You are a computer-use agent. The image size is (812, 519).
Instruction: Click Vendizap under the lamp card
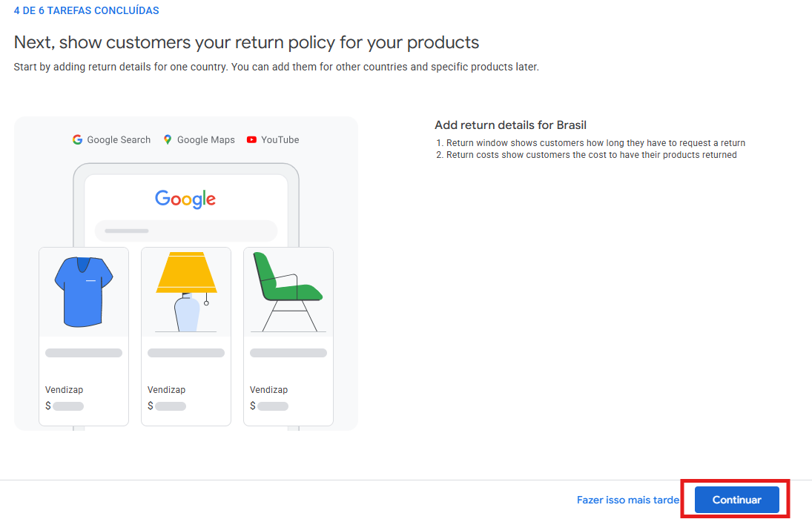[166, 390]
